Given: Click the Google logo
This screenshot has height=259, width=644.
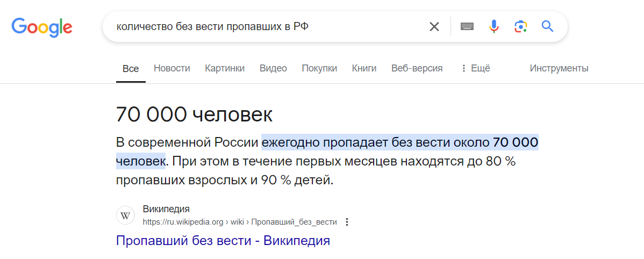Looking at the screenshot, I should pos(42,27).
